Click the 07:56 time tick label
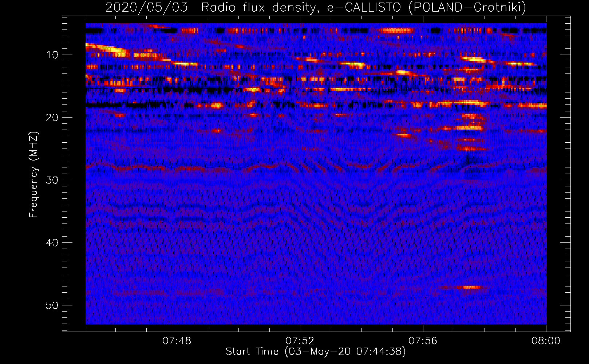Viewport: 589px width, 364px height. (423, 341)
